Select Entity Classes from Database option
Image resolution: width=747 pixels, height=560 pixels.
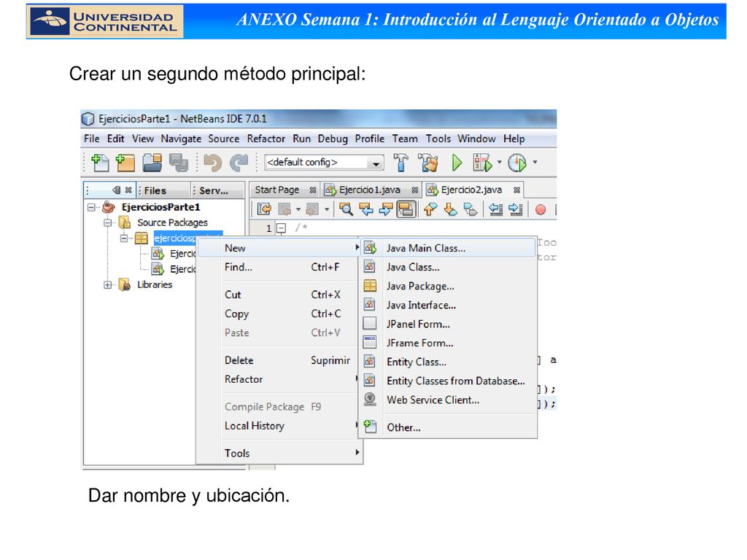448,381
